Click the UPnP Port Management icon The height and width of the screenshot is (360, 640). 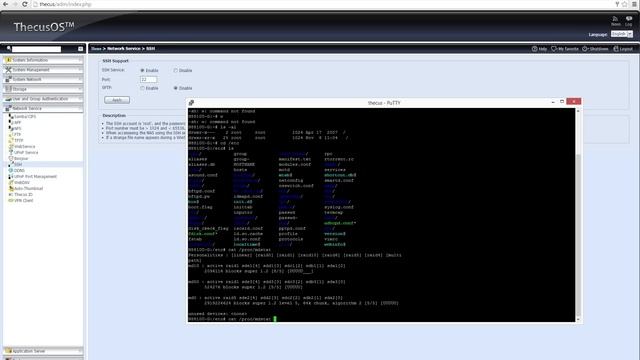(11, 176)
